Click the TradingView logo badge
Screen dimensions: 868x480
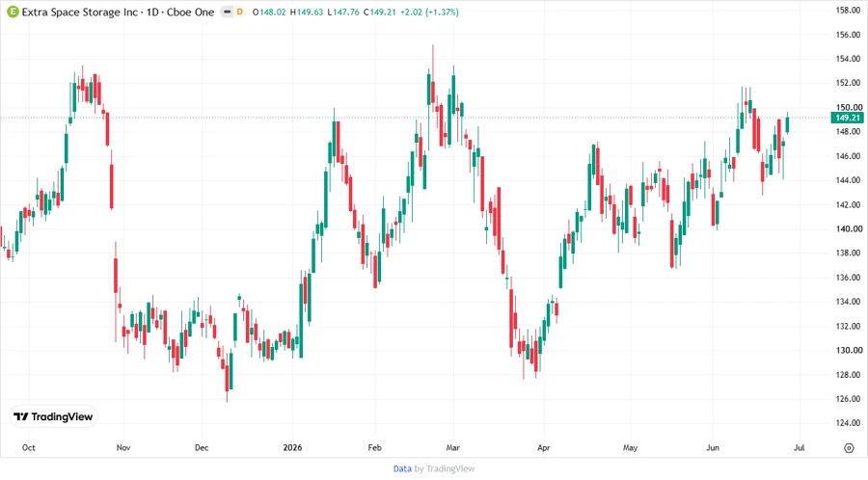54,416
